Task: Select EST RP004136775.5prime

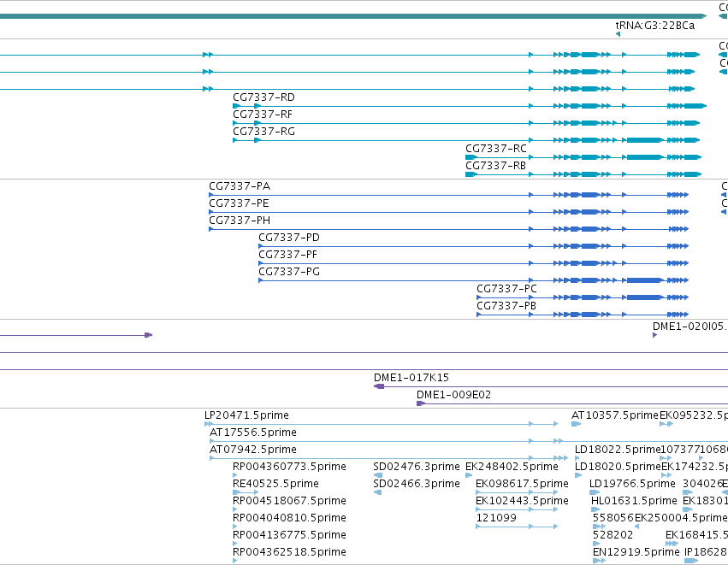Action: coord(289,535)
